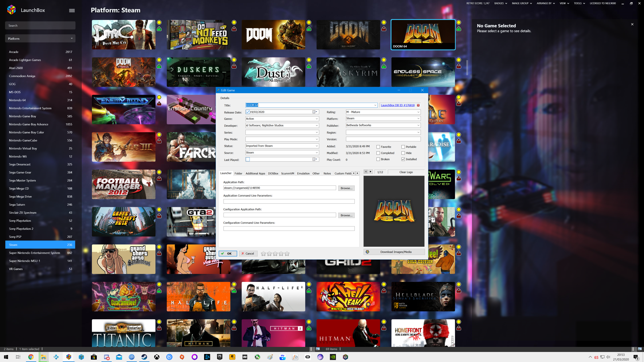Show previous image in Edit Game preview
Image resolution: width=644 pixels, height=362 pixels.
tap(366, 172)
